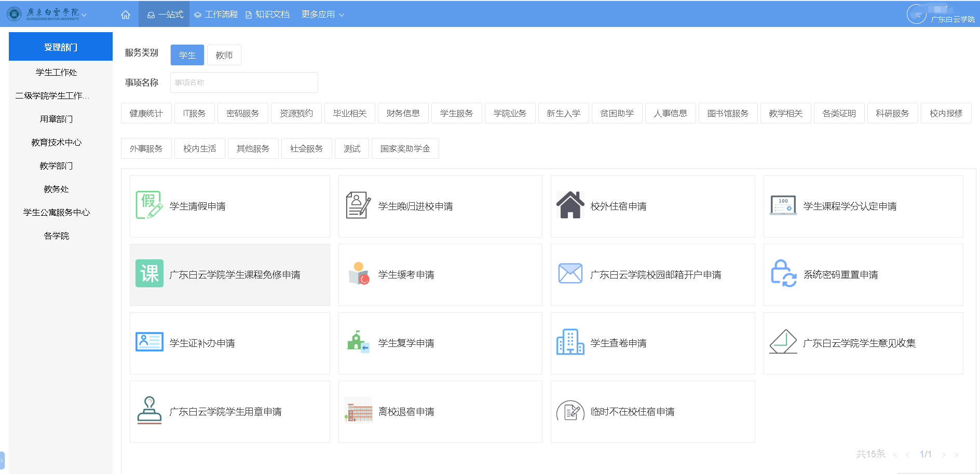Select 教务处 in the department sidebar

(x=57, y=189)
